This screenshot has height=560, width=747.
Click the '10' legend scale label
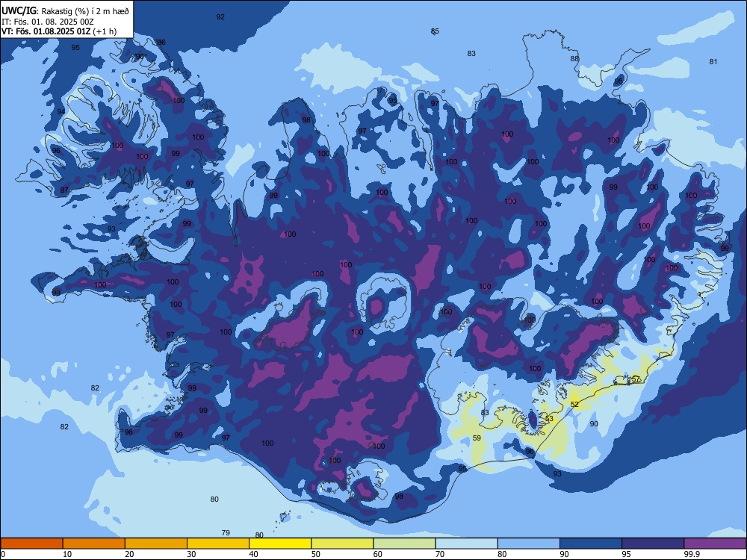tap(67, 554)
